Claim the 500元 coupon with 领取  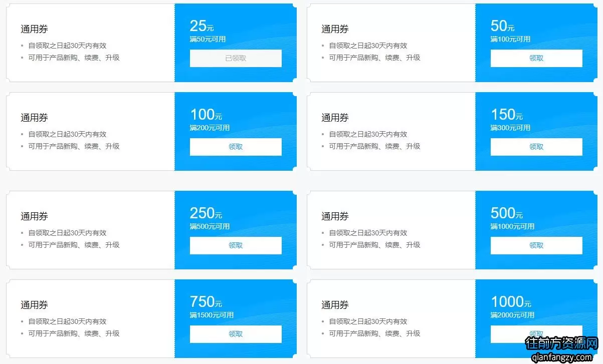tap(536, 245)
